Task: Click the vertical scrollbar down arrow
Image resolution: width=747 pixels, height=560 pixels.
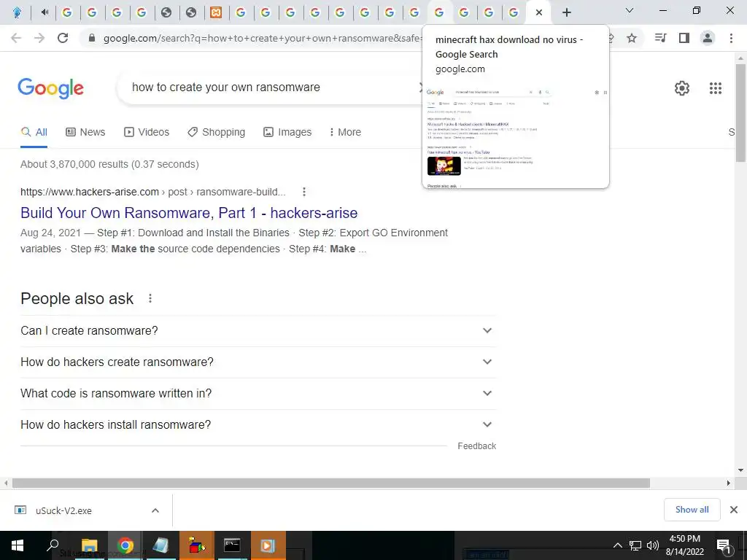Action: (x=741, y=470)
